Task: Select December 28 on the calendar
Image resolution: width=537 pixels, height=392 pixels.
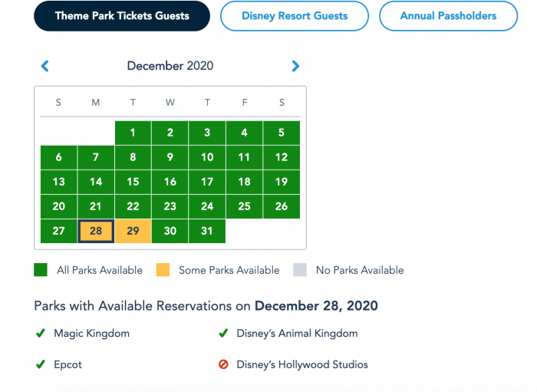Action: [x=96, y=231]
